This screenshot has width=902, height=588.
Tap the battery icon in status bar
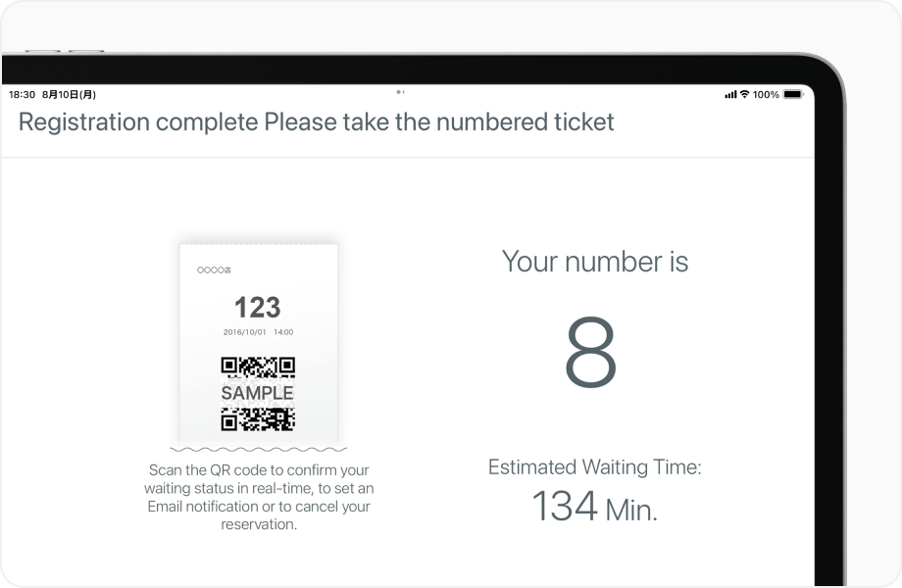click(x=793, y=94)
